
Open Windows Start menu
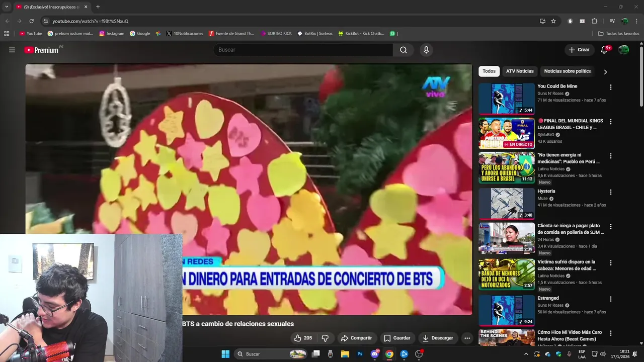[x=225, y=354]
